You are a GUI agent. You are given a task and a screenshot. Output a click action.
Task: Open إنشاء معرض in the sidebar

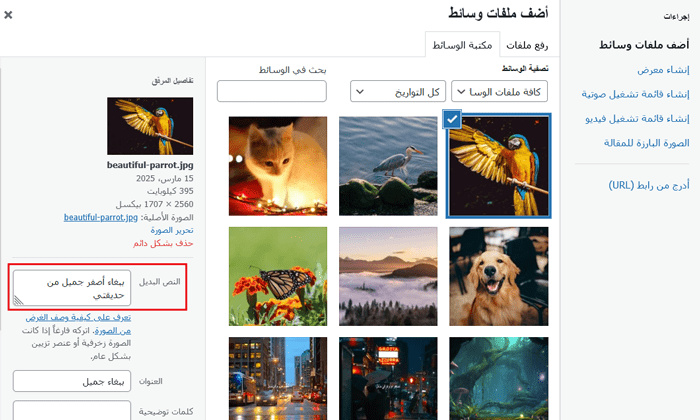[663, 70]
